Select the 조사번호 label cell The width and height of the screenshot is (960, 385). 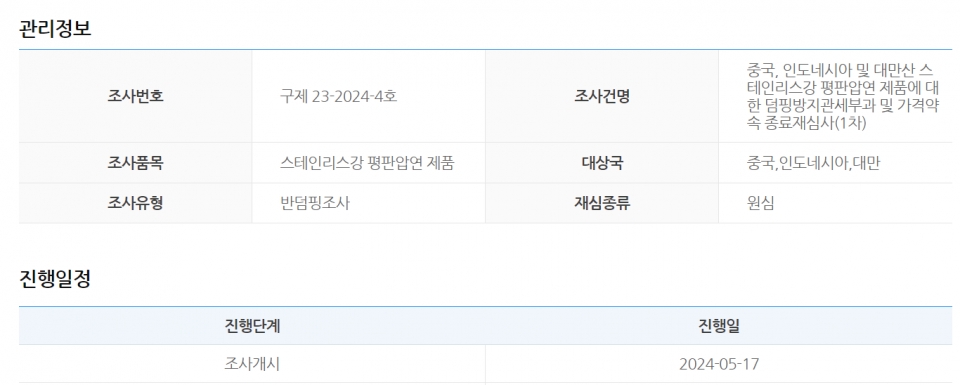(x=135, y=96)
